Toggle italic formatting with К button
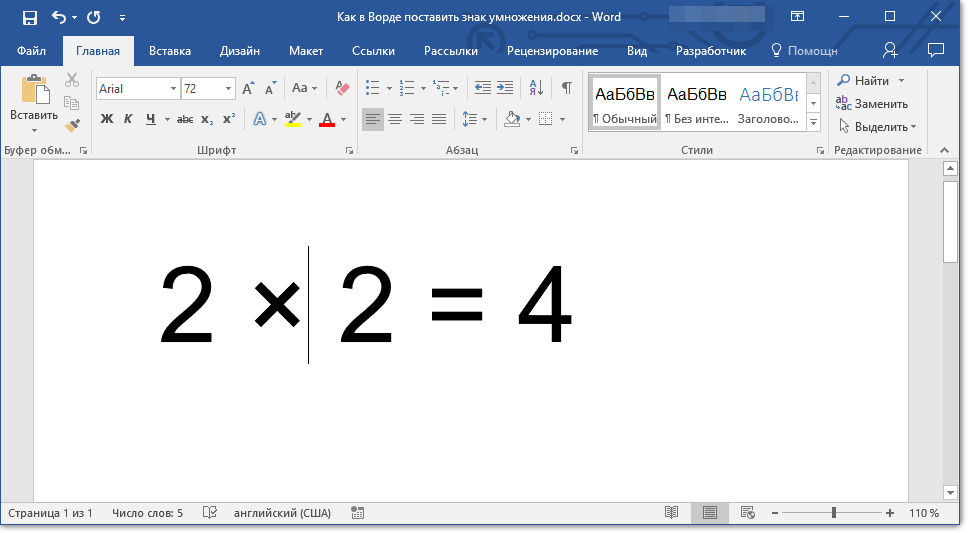The image size is (968, 533). pos(128,119)
